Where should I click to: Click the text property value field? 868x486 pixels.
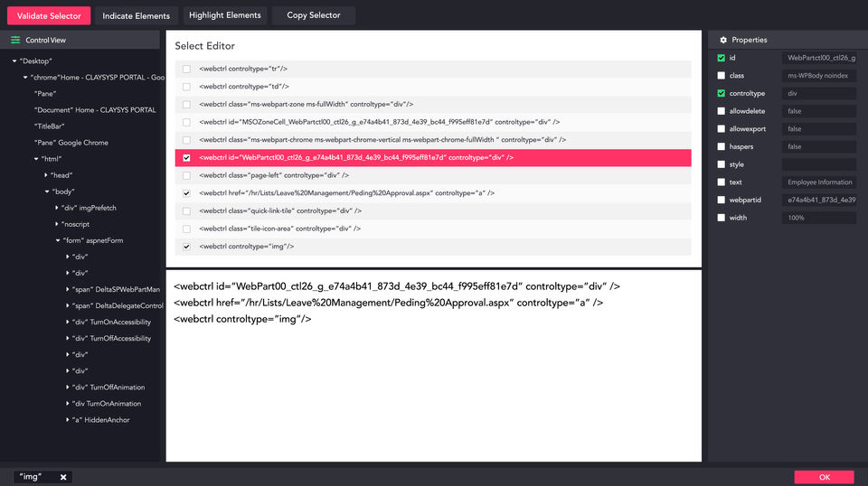(x=818, y=182)
